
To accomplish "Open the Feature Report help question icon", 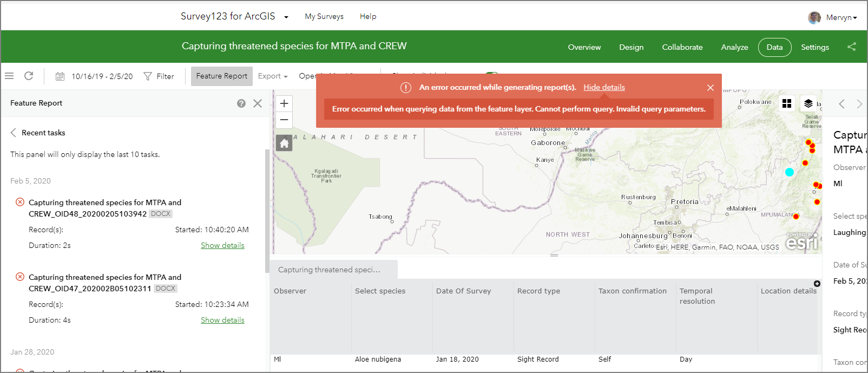I will click(241, 103).
